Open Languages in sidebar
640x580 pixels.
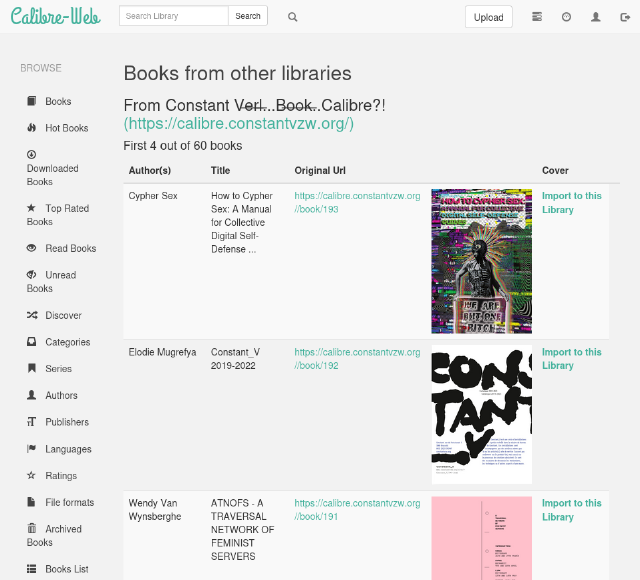tap(68, 449)
